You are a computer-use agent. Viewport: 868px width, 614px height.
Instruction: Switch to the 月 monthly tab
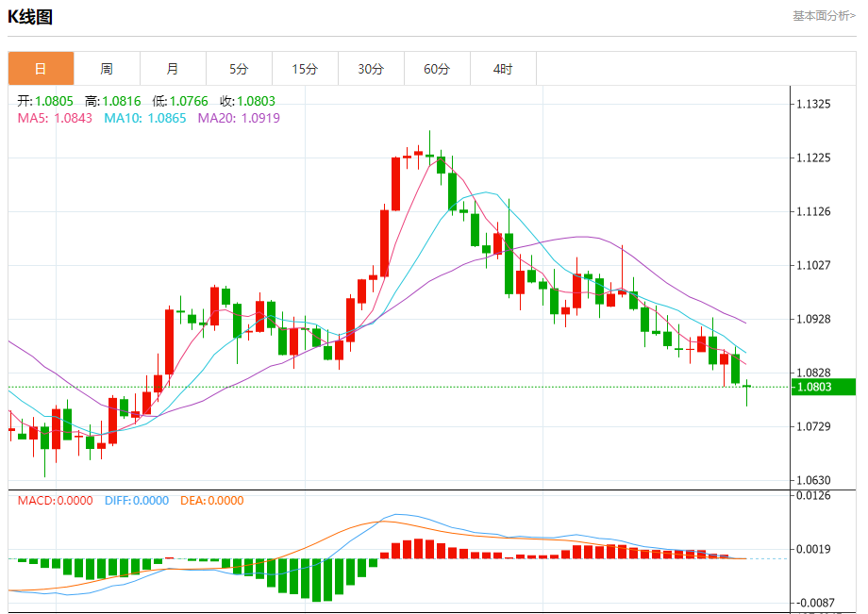[x=173, y=69]
